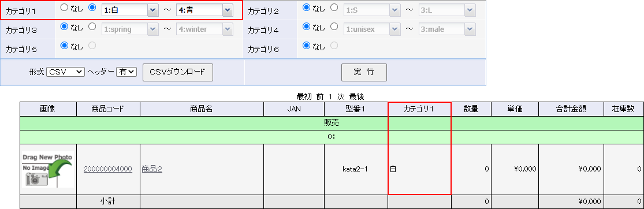Click the カテゴリ5 filter label
The image size is (644, 209).
point(21,49)
